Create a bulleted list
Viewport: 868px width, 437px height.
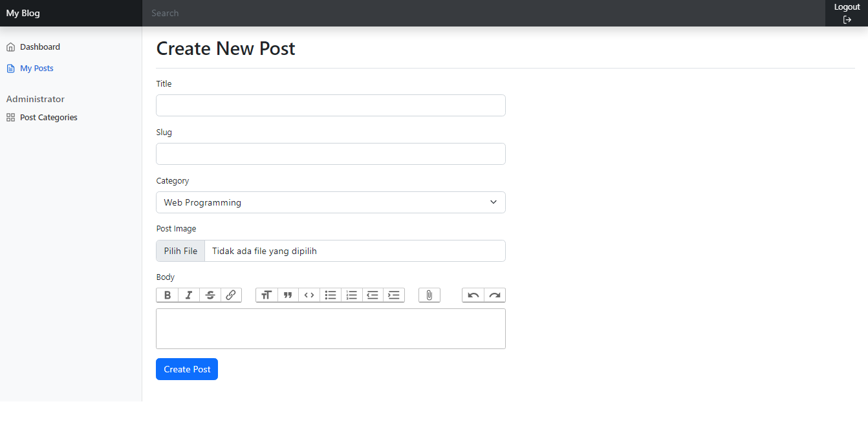[331, 295]
